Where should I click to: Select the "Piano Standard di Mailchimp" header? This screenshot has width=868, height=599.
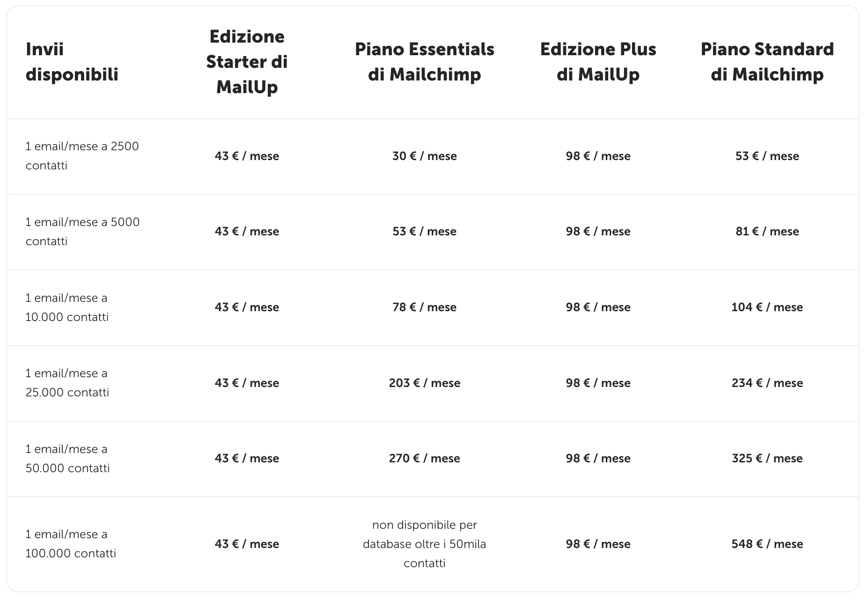pyautogui.click(x=767, y=62)
